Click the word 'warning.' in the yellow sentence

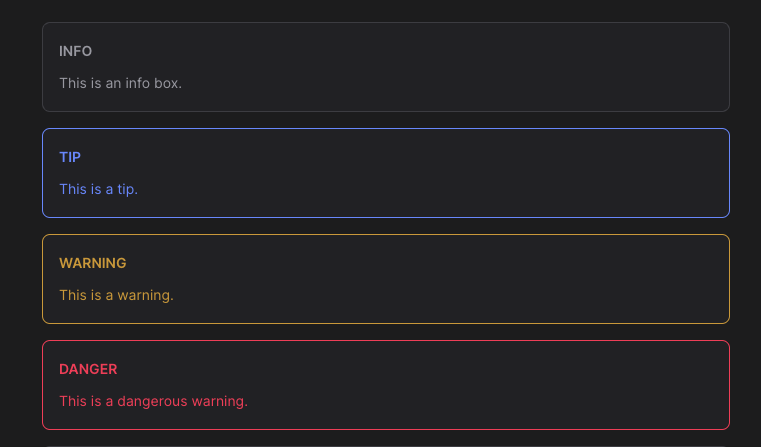tap(146, 296)
